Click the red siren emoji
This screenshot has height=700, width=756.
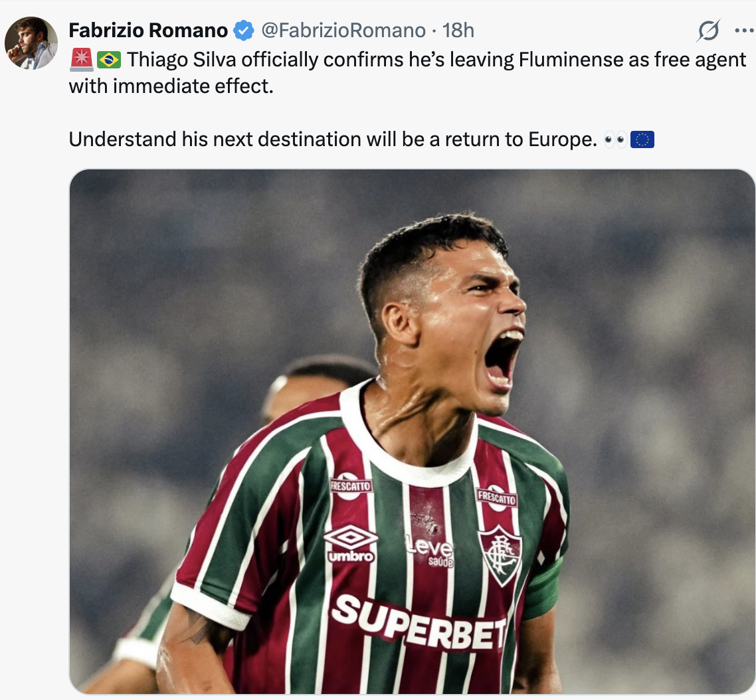click(x=81, y=60)
